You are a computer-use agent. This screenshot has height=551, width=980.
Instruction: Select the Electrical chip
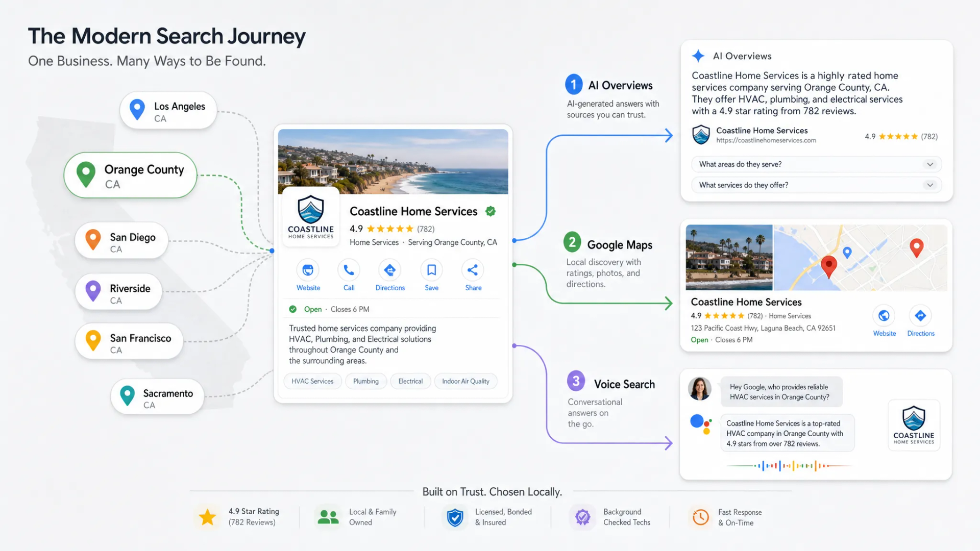point(410,381)
